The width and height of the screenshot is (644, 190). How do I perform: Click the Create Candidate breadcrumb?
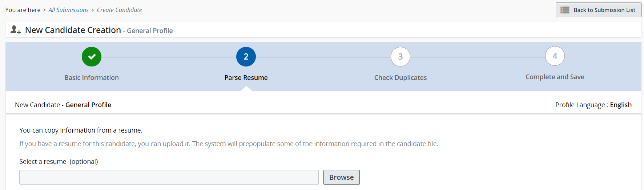click(119, 10)
